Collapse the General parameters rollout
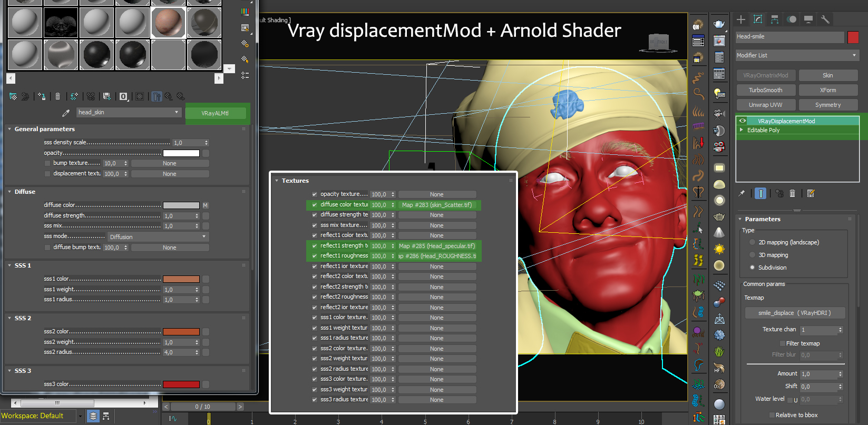The height and width of the screenshot is (425, 868). coord(9,129)
